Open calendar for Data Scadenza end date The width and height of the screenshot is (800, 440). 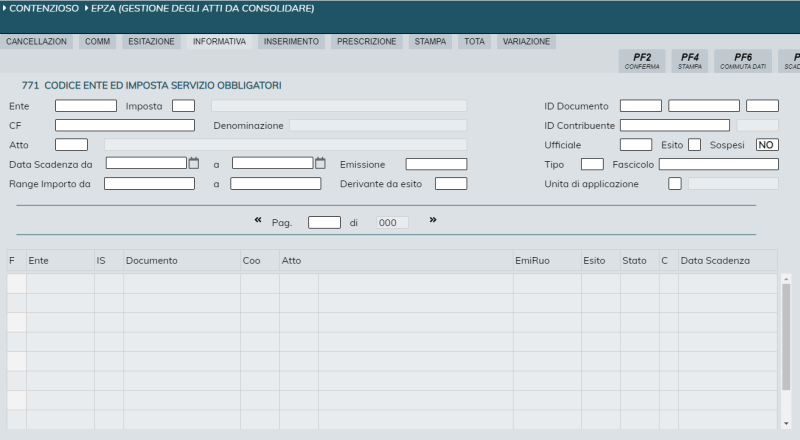pyautogui.click(x=320, y=163)
